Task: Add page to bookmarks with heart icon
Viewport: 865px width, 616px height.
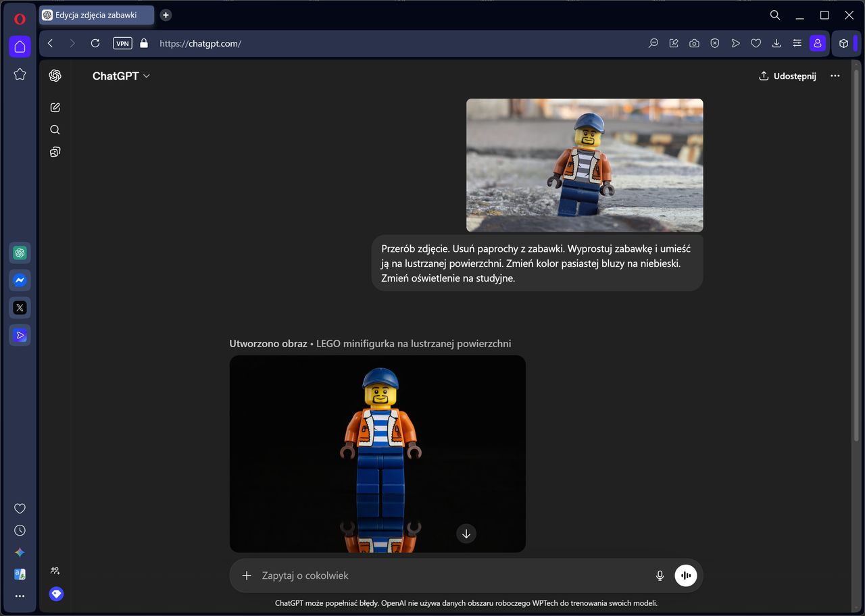Action: pos(756,43)
